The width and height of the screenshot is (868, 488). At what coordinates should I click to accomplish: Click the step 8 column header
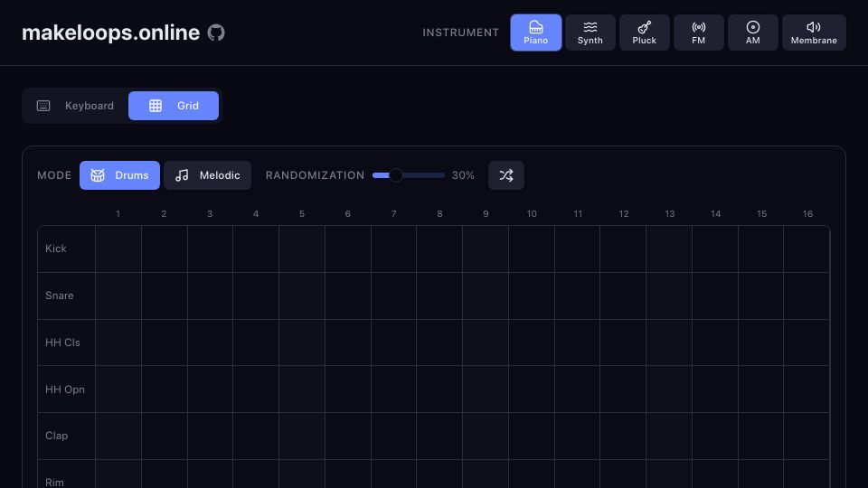click(x=439, y=213)
